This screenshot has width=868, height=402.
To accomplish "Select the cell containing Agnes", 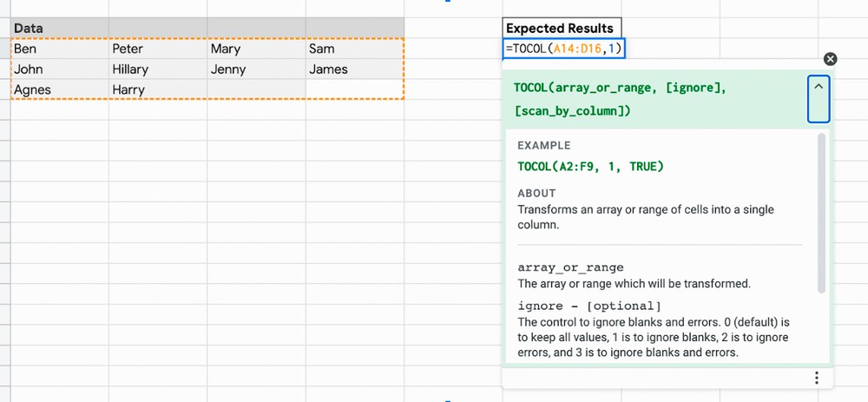I will 60,89.
